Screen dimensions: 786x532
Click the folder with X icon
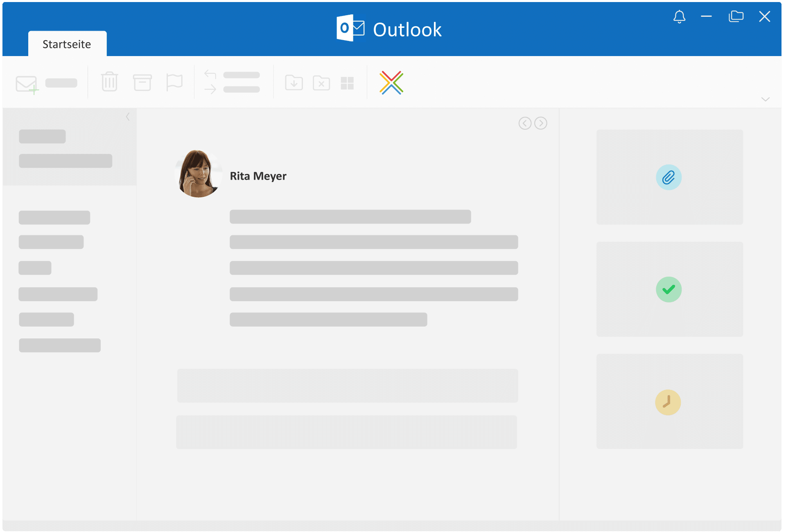(321, 83)
